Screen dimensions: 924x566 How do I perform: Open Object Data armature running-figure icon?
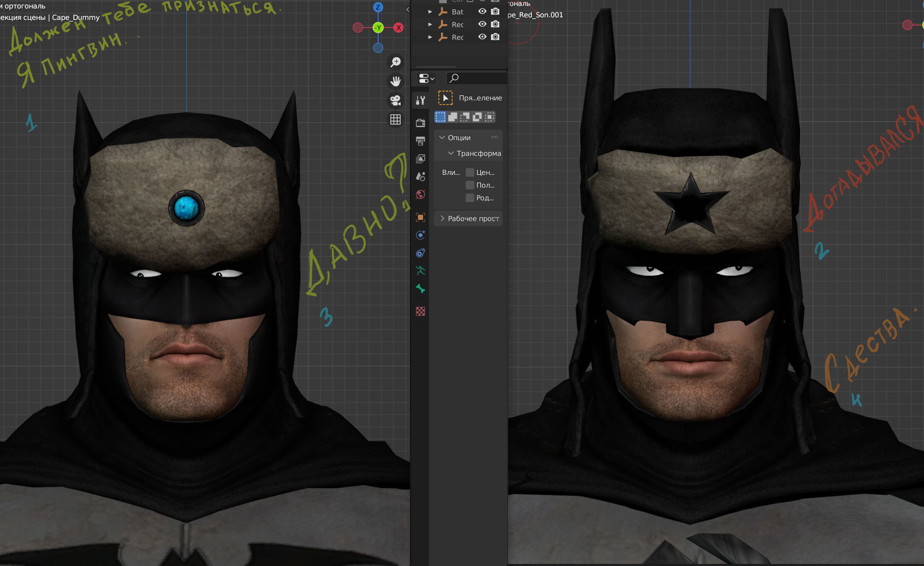421,271
